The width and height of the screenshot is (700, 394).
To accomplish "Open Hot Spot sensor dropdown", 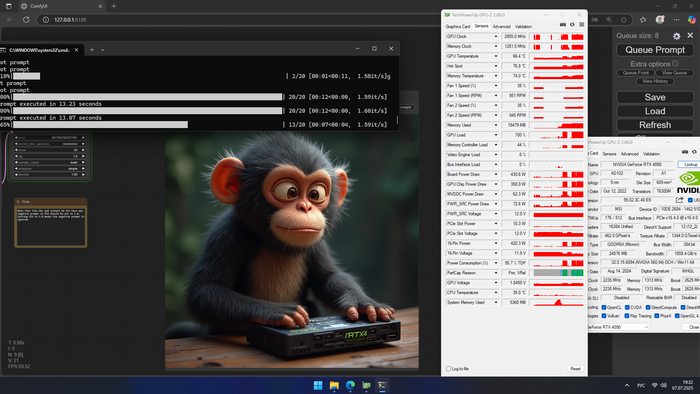I will pyautogui.click(x=496, y=66).
